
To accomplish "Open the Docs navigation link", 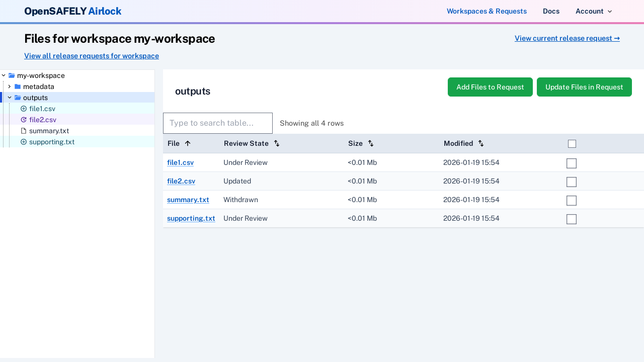I will [551, 11].
